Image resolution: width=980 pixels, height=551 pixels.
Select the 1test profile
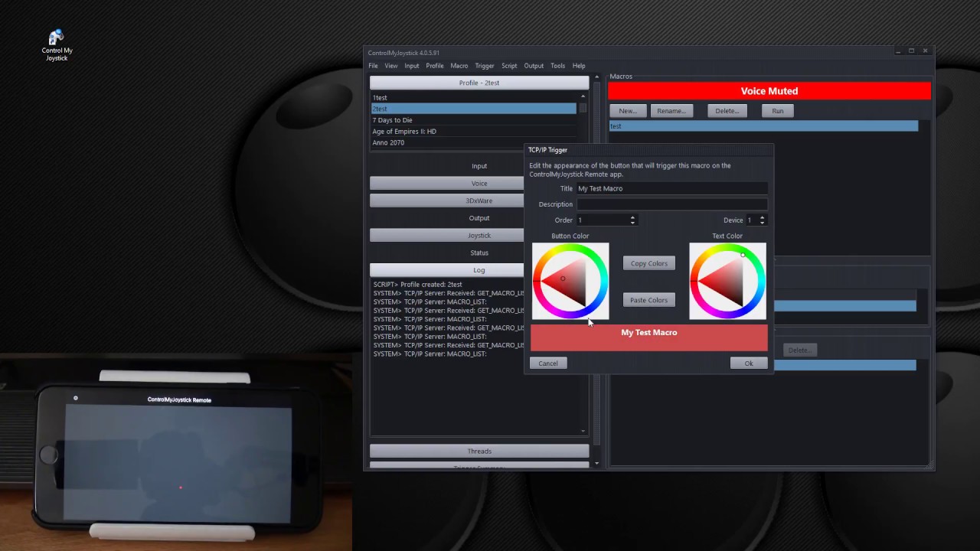tap(473, 98)
